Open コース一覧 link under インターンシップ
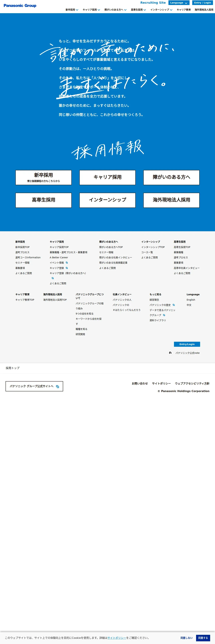The image size is (215, 644). click(147, 252)
